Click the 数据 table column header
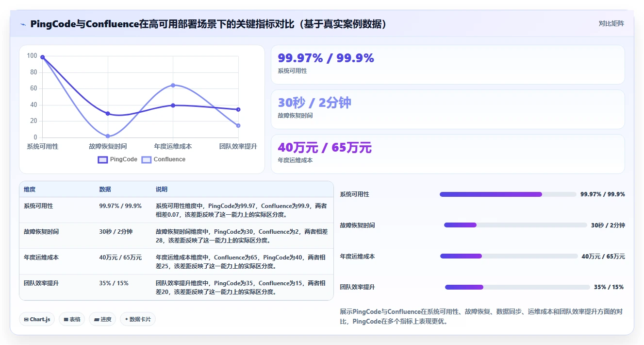 point(105,189)
